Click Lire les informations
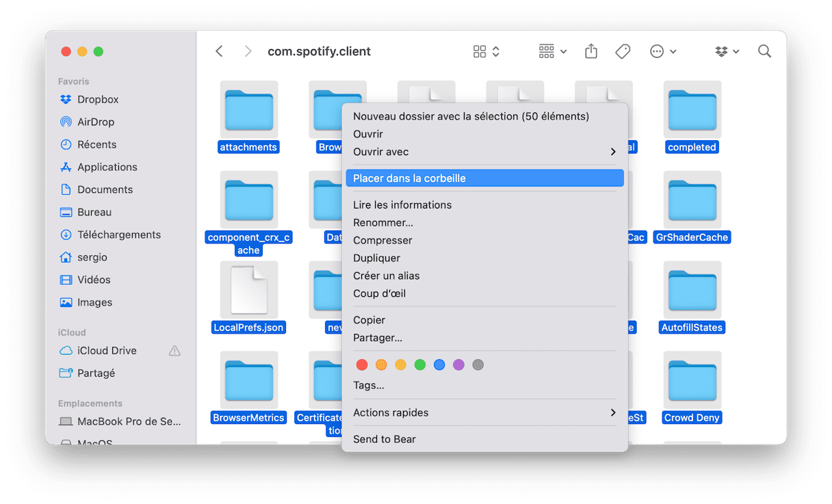The height and width of the screenshot is (504, 832). pyautogui.click(x=402, y=204)
